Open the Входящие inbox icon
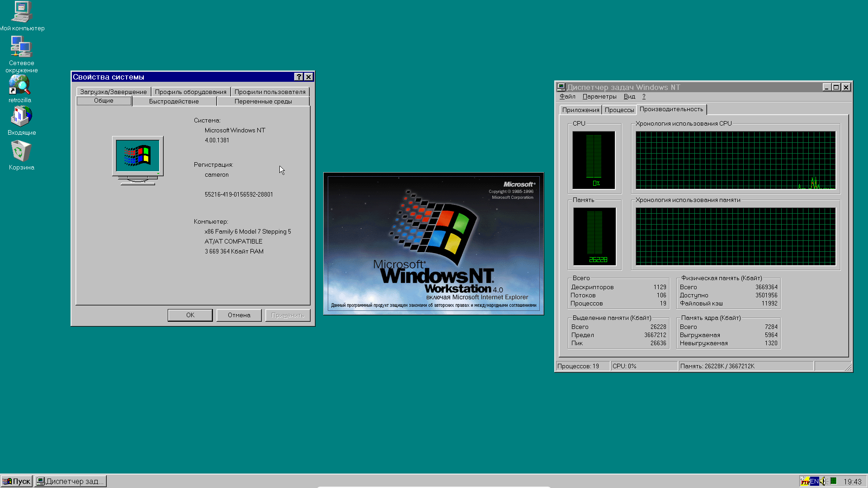This screenshot has width=868, height=488. [x=21, y=117]
